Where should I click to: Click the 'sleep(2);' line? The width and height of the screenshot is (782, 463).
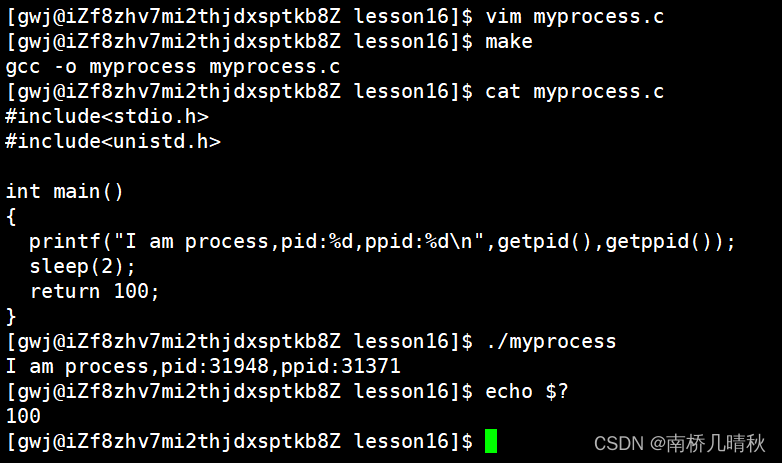(x=82, y=266)
